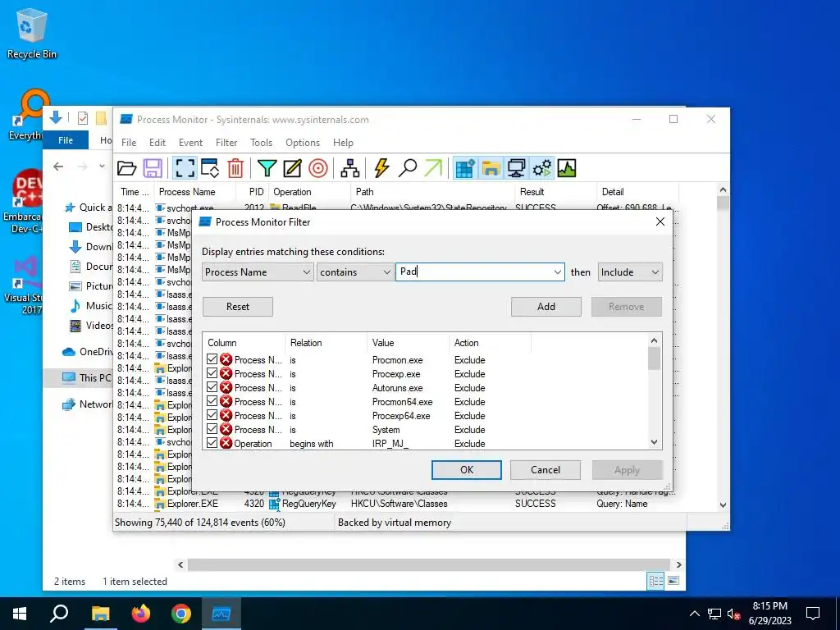
Task: Open the Filter menu
Action: (226, 143)
